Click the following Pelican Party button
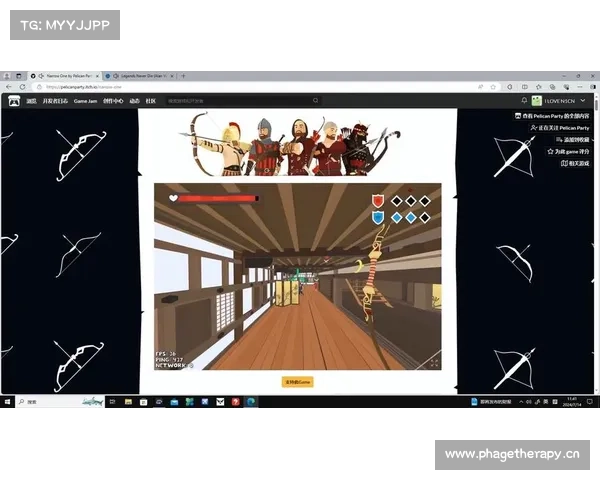Image resolution: width=600 pixels, height=480 pixels. 559,127
